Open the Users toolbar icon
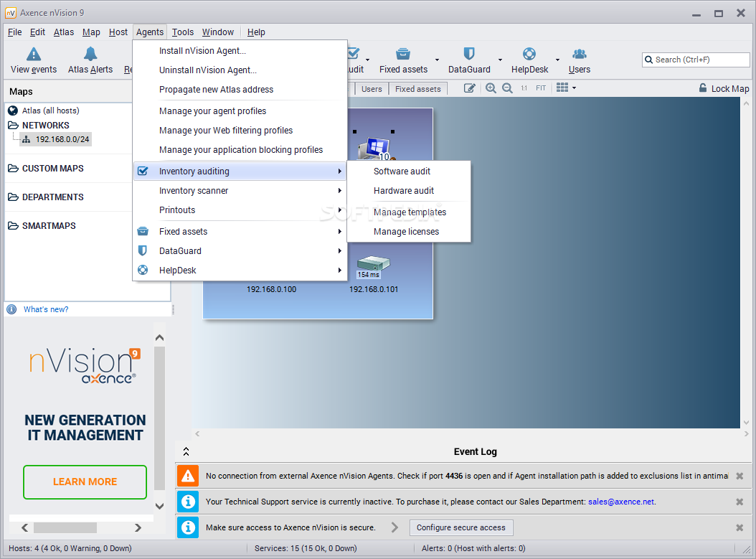Image resolution: width=756 pixels, height=559 pixels. tap(579, 54)
